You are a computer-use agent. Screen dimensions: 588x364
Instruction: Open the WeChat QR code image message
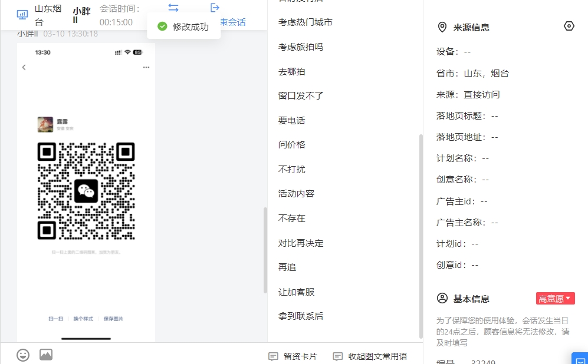click(86, 193)
